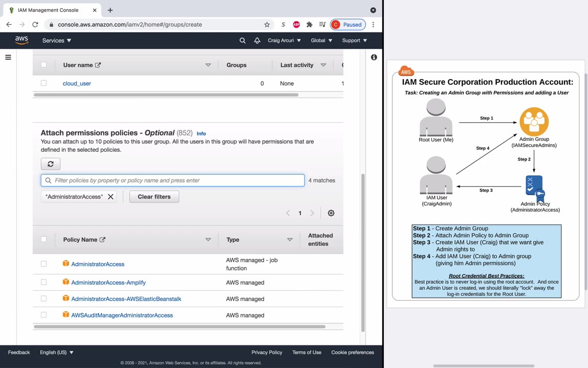Click the AdministratorAccess policy cube icon
The image size is (588, 368).
[66, 263]
